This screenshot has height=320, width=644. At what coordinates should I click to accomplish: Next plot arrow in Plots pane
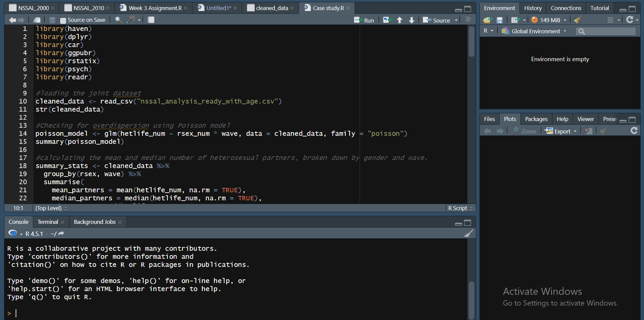click(x=500, y=131)
